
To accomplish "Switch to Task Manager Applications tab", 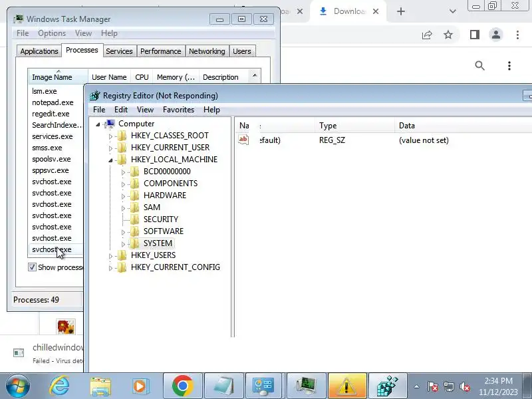I will (39, 51).
